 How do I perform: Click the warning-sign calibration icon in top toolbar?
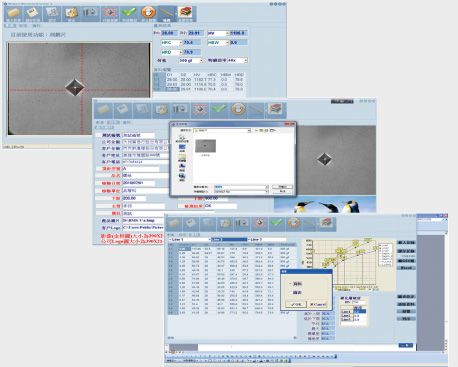(x=71, y=14)
